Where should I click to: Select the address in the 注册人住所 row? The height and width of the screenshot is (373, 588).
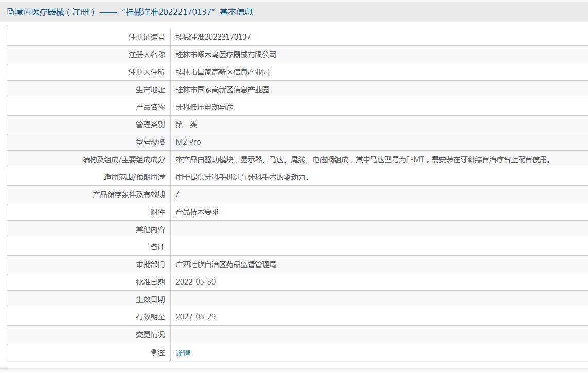222,72
